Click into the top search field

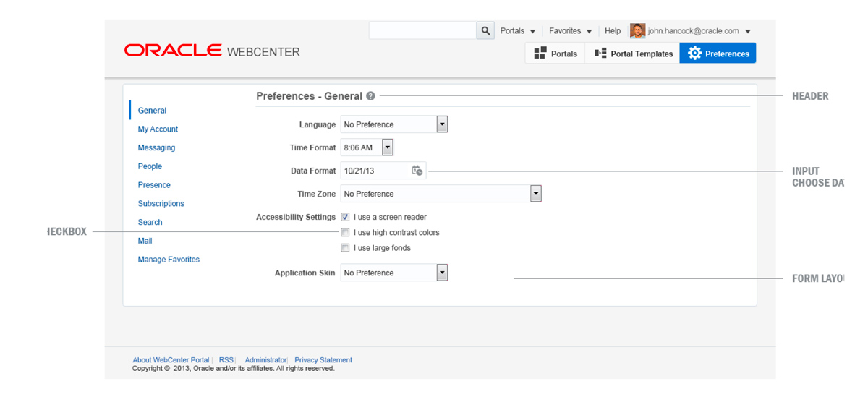pyautogui.click(x=422, y=31)
